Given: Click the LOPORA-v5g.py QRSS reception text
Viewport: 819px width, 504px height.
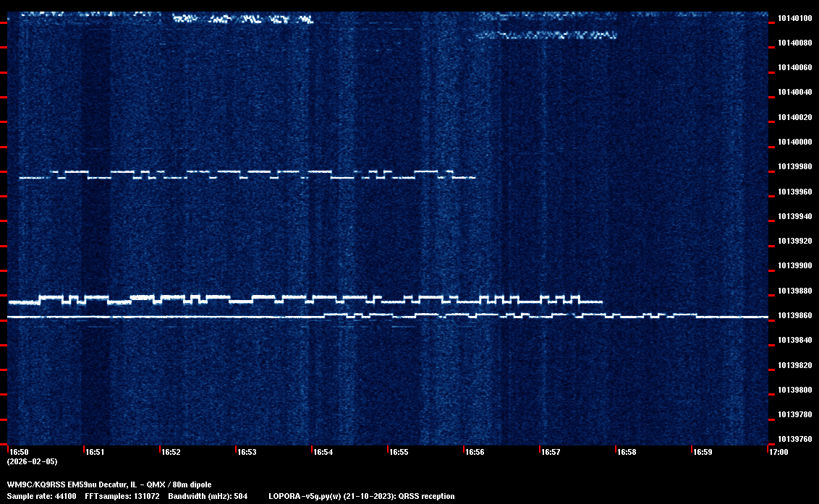Looking at the screenshot, I should point(361,496).
